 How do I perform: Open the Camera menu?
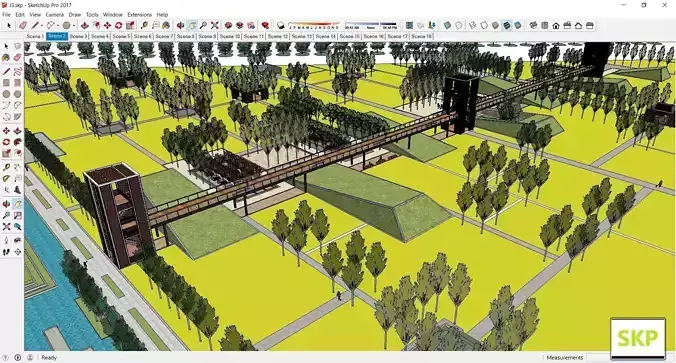[x=55, y=14]
